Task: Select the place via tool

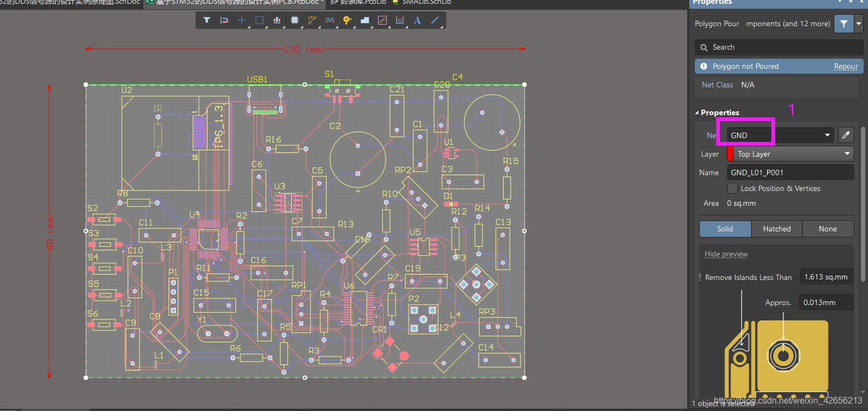Action: coord(347,20)
